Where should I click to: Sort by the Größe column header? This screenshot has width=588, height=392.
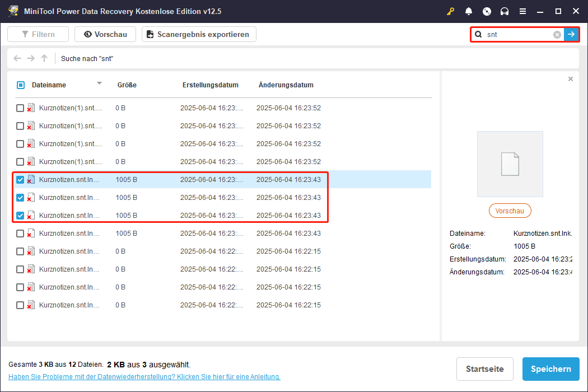(127, 85)
